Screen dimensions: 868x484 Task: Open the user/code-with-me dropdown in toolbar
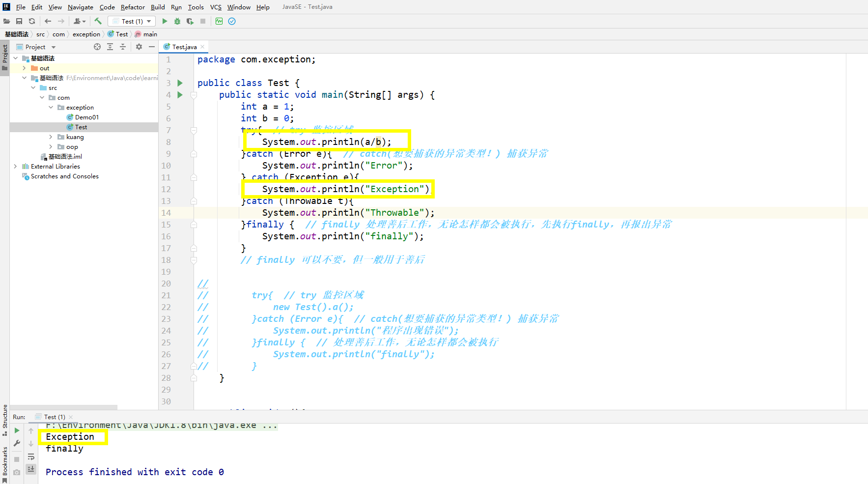(x=80, y=21)
